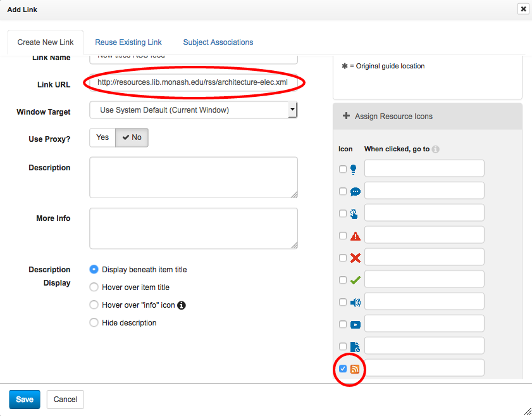Open the Window Target dropdown
Viewport: 532px width, 416px height.
(194, 110)
